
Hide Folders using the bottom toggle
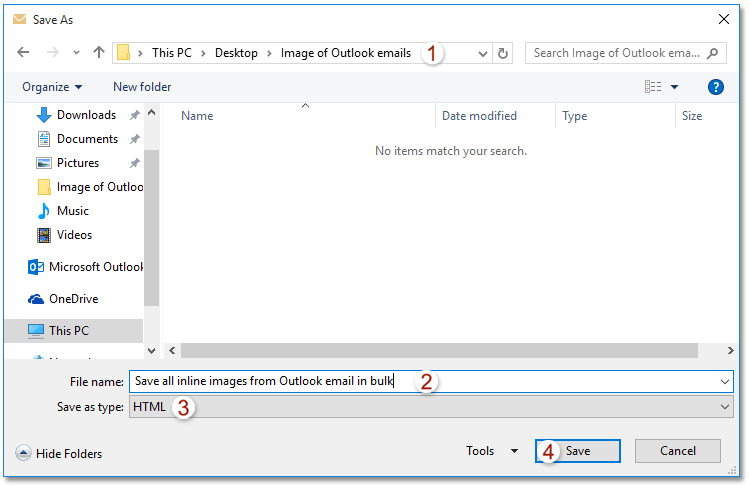coord(59,453)
